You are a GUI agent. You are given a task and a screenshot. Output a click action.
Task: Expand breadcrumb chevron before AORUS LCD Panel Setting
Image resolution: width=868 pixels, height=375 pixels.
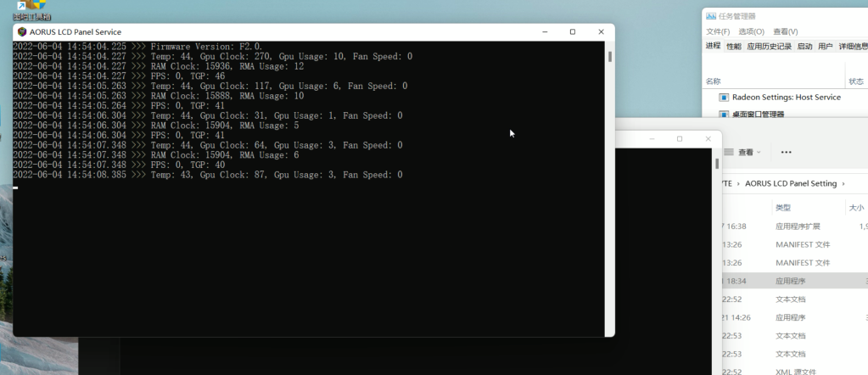736,183
